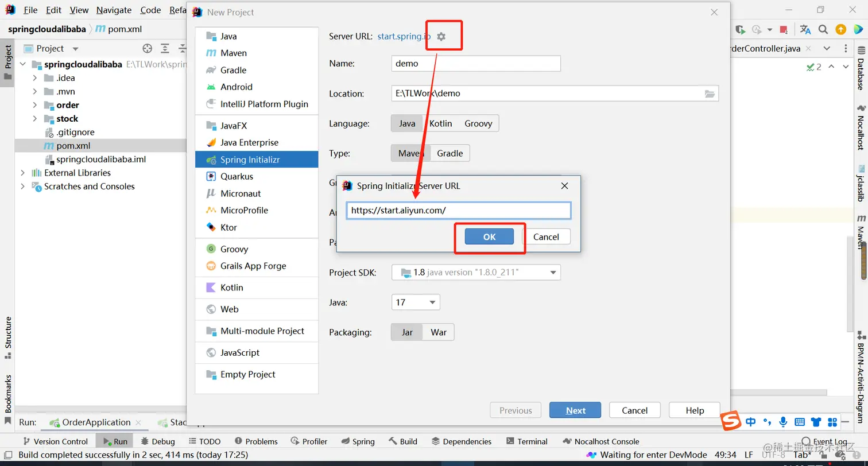Viewport: 868px width, 466px height.
Task: Select Empty Project entry
Action: pos(257,374)
